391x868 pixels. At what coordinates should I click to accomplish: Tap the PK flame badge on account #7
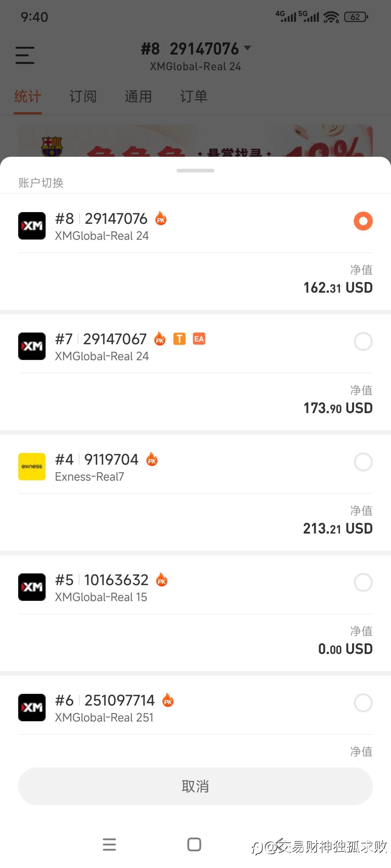(x=160, y=339)
